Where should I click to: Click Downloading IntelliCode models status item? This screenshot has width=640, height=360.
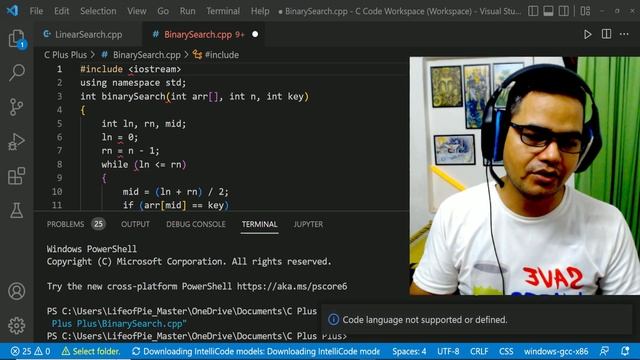pos(256,351)
